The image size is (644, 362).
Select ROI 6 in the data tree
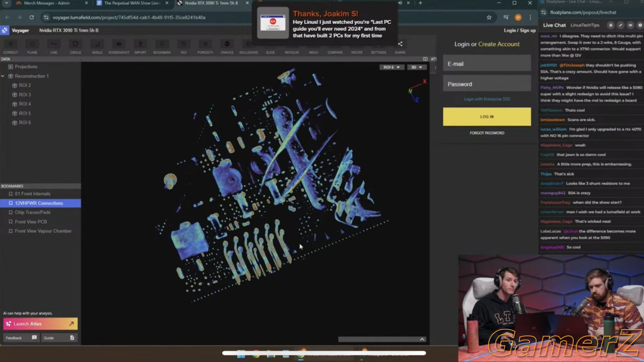(25, 122)
